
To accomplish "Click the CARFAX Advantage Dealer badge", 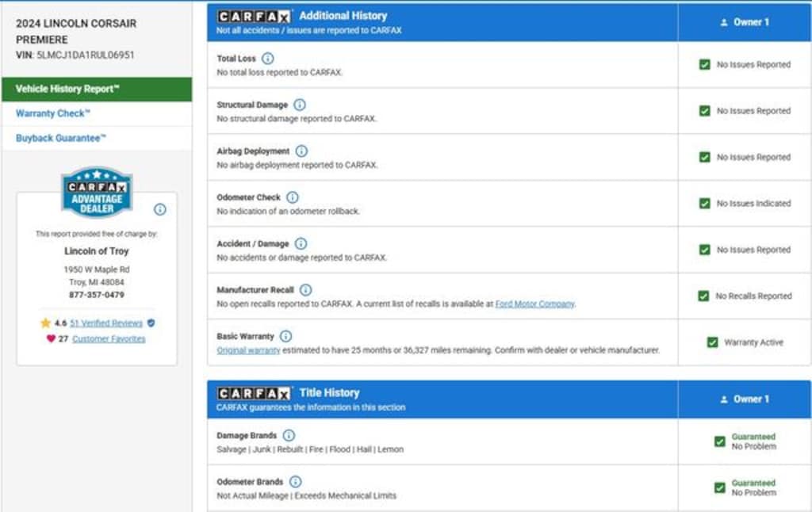I will coord(97,192).
